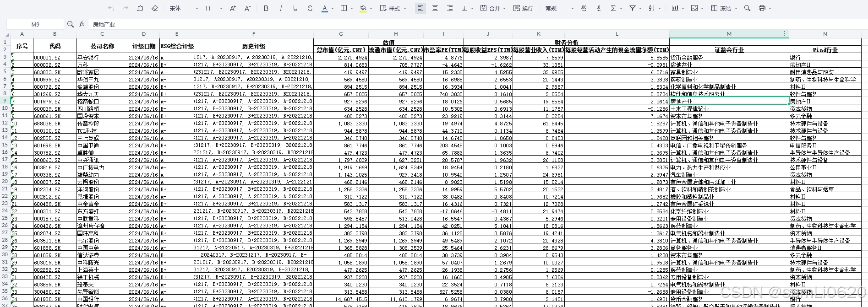Select the cell containing 货币金融服务 in row 3
This screenshot has width=868, height=307.
point(729,57)
